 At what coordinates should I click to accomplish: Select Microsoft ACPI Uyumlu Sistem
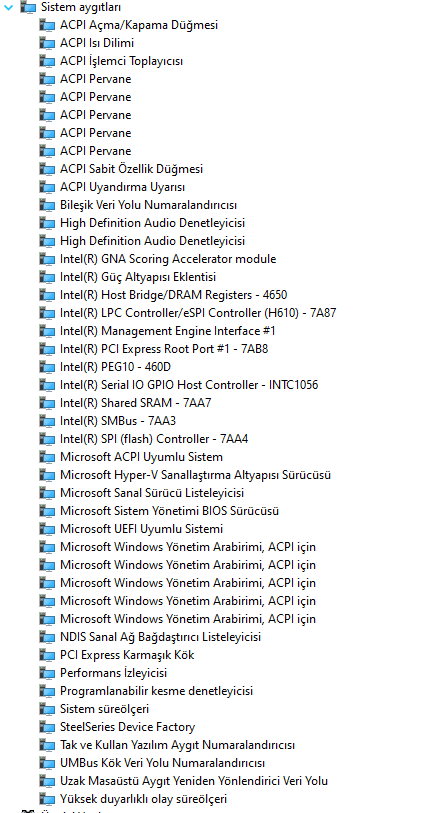[x=141, y=457]
